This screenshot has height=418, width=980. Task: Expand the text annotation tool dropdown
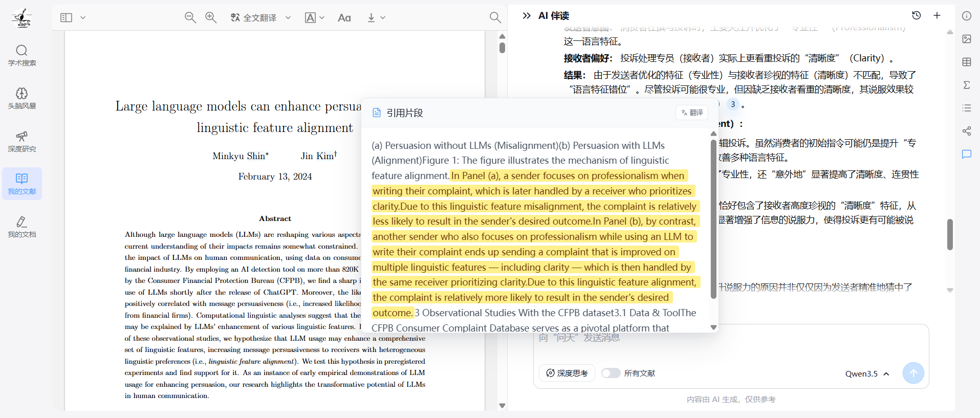[x=322, y=17]
